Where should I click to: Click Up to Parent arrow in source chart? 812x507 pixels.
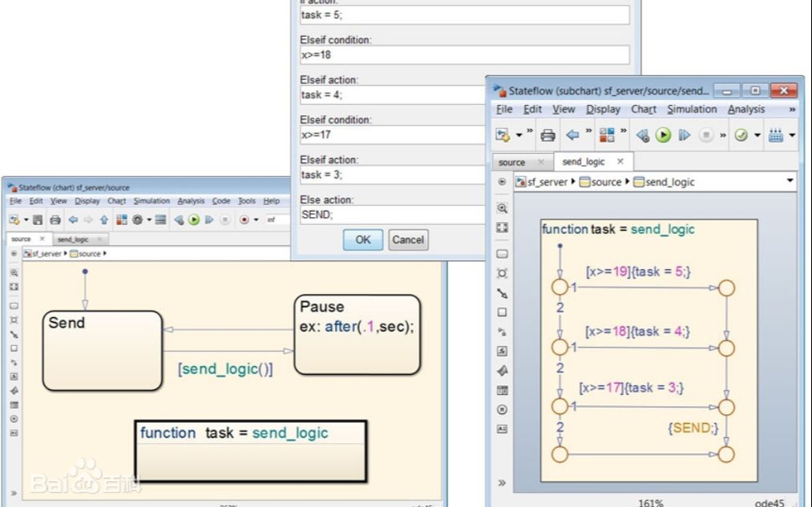click(103, 219)
